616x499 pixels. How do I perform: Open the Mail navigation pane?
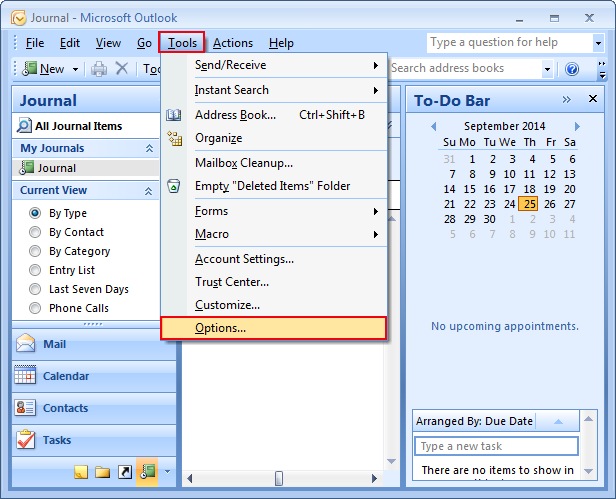pos(94,344)
